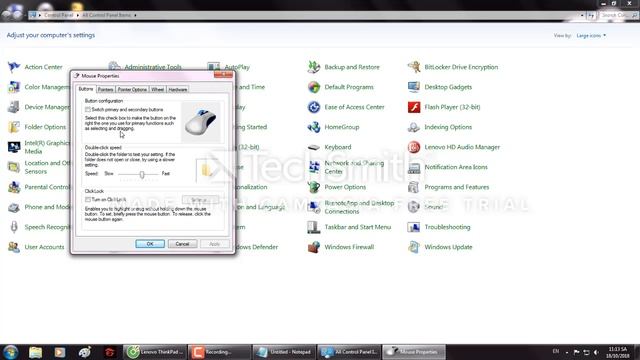Open the Windows Firewall icon
The height and width of the screenshot is (360, 640).
pyautogui.click(x=314, y=247)
